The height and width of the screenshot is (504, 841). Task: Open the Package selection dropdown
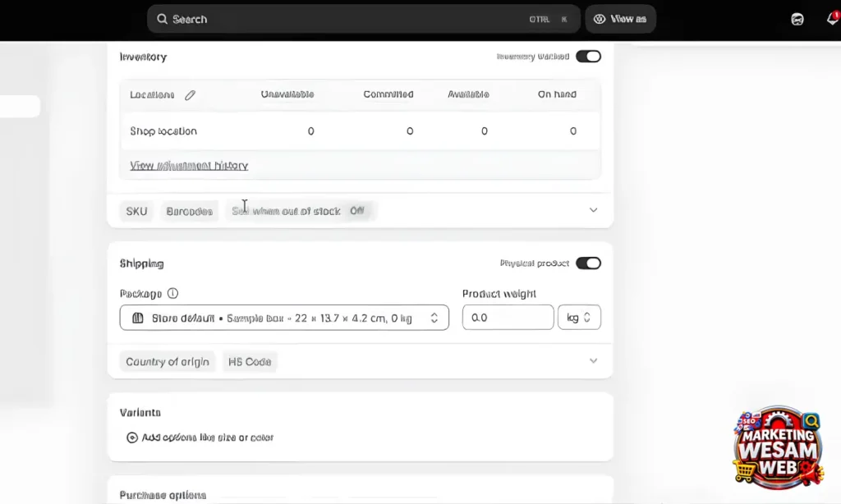click(284, 318)
